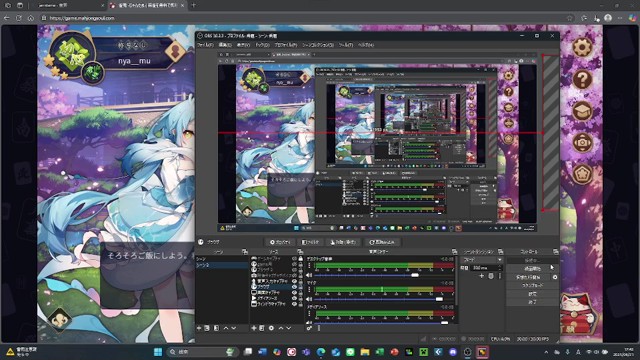
Task: Open the help question mark icon
Action: [x=582, y=79]
